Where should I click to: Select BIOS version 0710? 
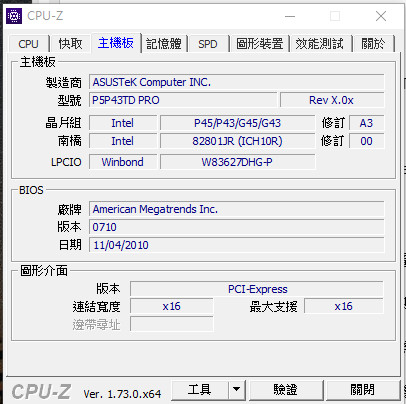[237, 227]
